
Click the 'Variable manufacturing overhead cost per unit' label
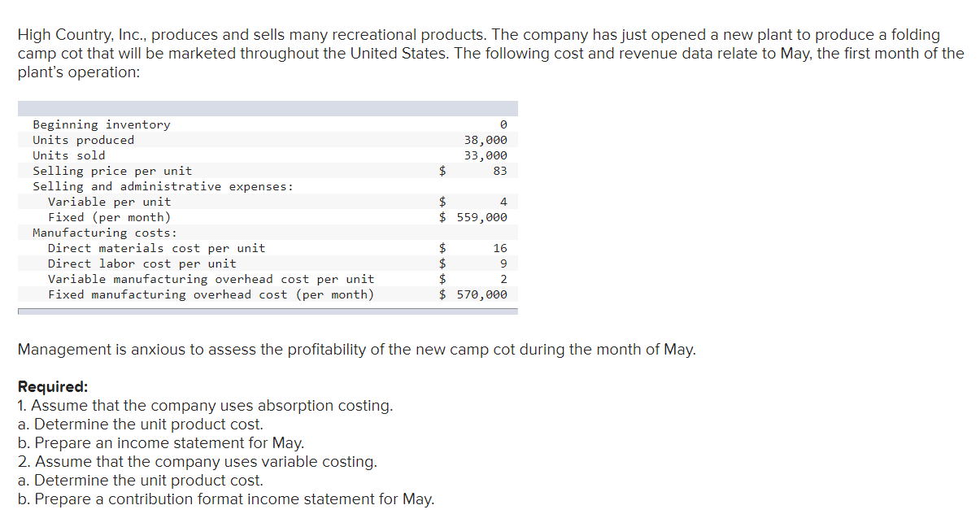211,279
